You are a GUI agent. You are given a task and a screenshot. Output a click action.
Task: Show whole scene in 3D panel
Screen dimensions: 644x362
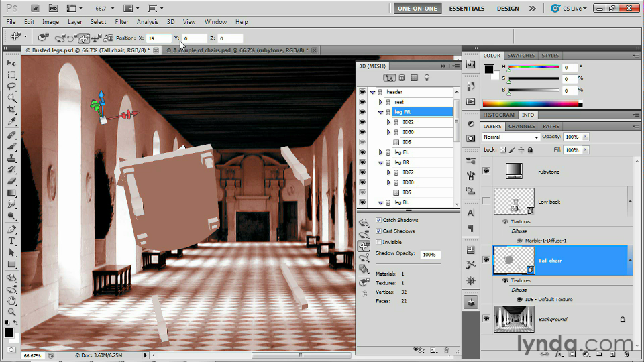tap(389, 78)
